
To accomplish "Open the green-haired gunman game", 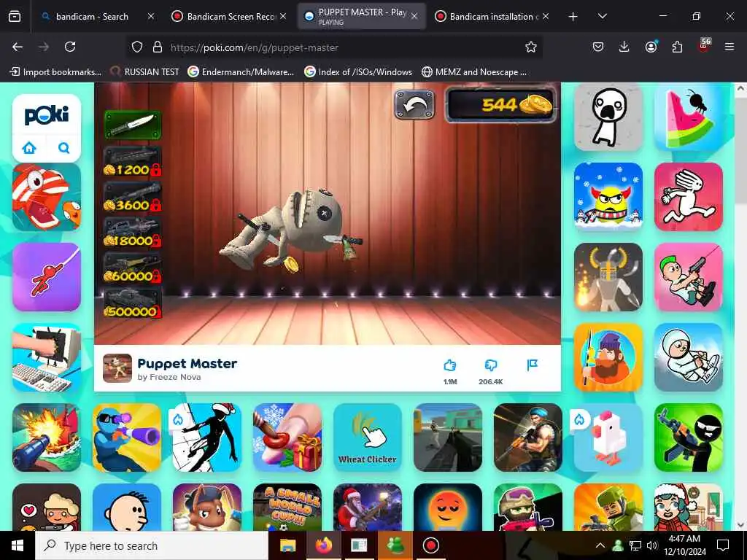I will [689, 277].
